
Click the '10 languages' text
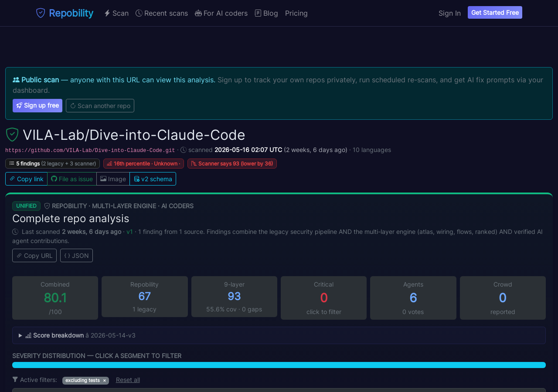[x=372, y=150]
